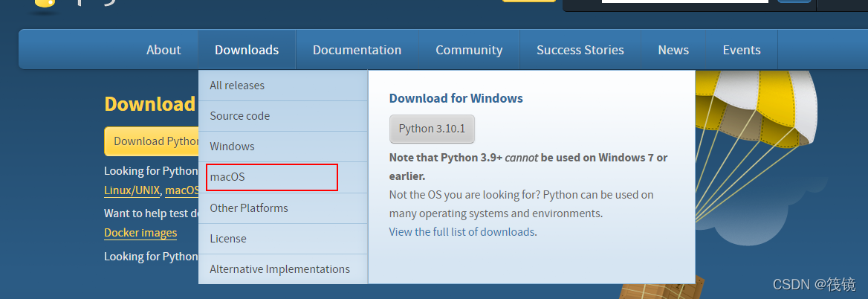Follow View the full list of downloads link
The image size is (868, 299).
pos(461,231)
